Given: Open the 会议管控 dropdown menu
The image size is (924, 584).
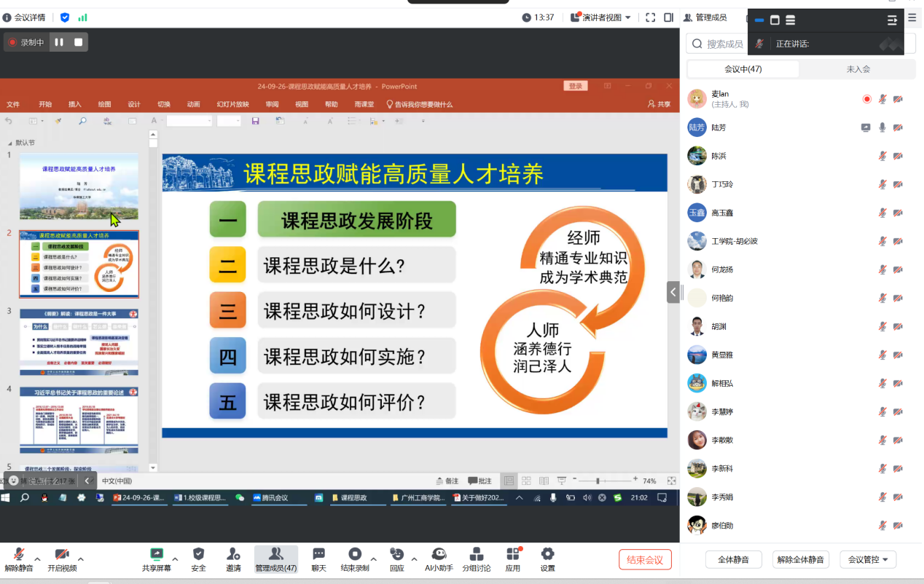Looking at the screenshot, I should tap(868, 559).
